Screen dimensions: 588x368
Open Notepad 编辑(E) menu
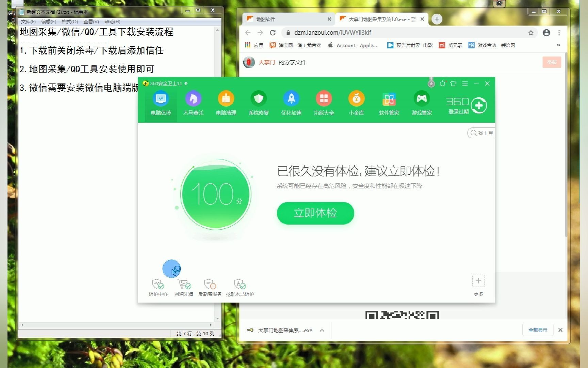point(49,21)
